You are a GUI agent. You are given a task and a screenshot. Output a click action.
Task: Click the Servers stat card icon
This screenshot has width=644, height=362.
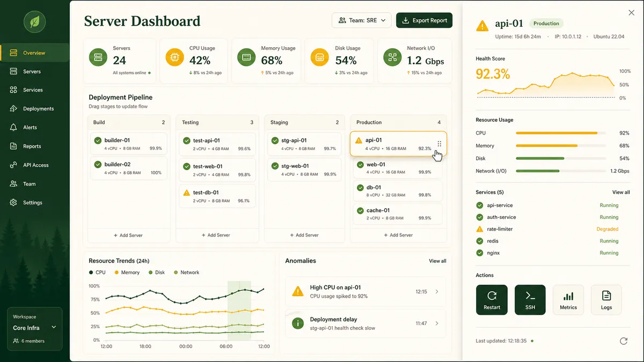[99, 57]
